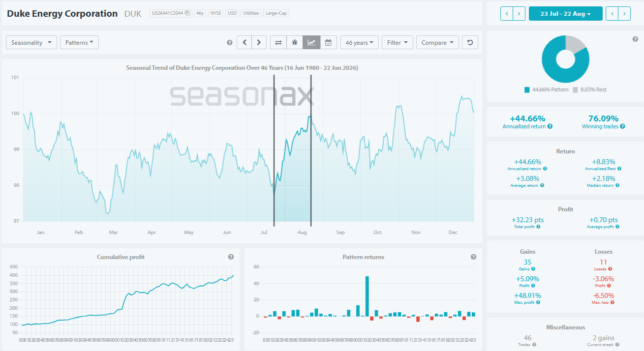The height and width of the screenshot is (351, 644).
Task: Open the Patterns dropdown
Action: pos(79,42)
